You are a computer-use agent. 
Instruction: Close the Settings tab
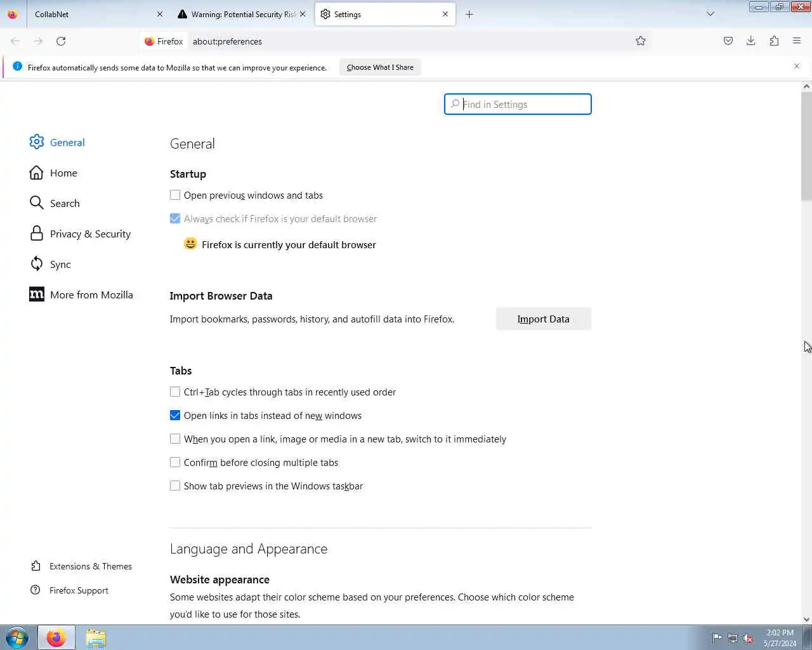pos(445,14)
